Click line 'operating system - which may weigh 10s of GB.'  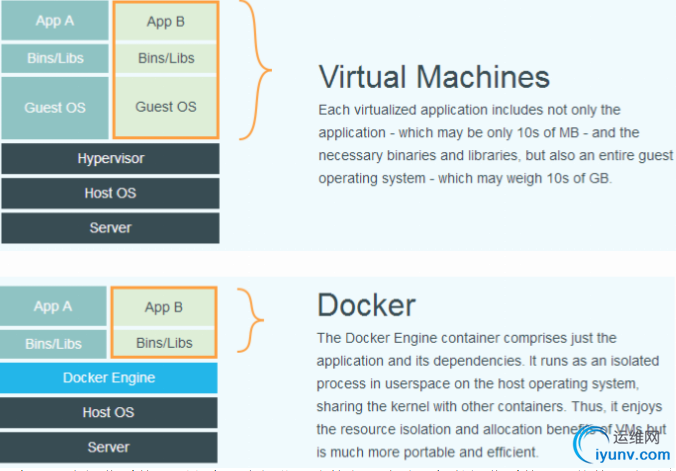pos(465,178)
